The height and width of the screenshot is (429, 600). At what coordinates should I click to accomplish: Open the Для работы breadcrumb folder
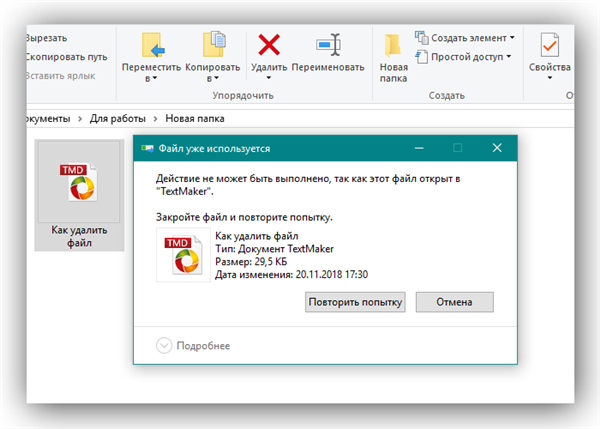point(117,119)
